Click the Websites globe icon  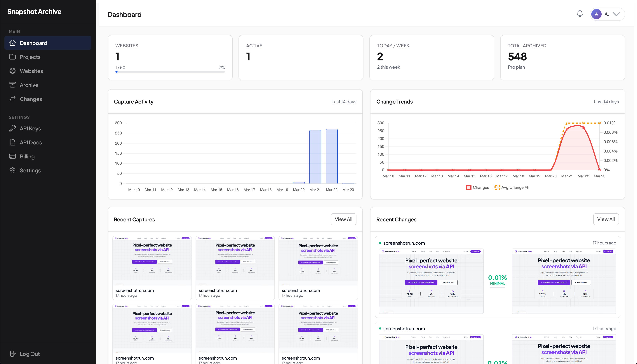(x=13, y=71)
